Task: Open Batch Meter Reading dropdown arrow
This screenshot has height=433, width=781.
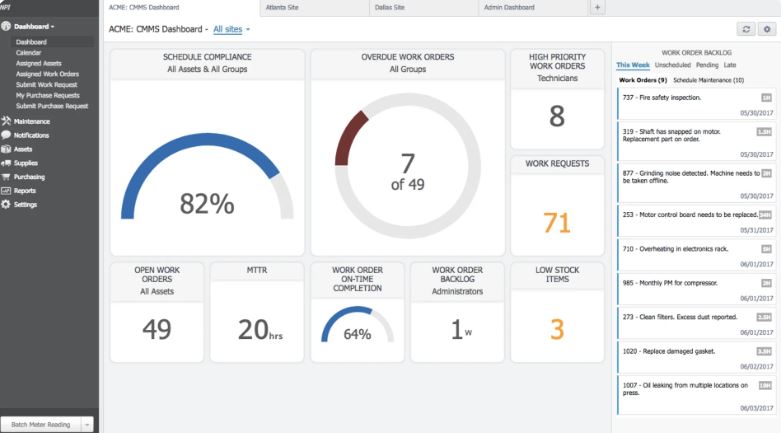Action: click(87, 425)
